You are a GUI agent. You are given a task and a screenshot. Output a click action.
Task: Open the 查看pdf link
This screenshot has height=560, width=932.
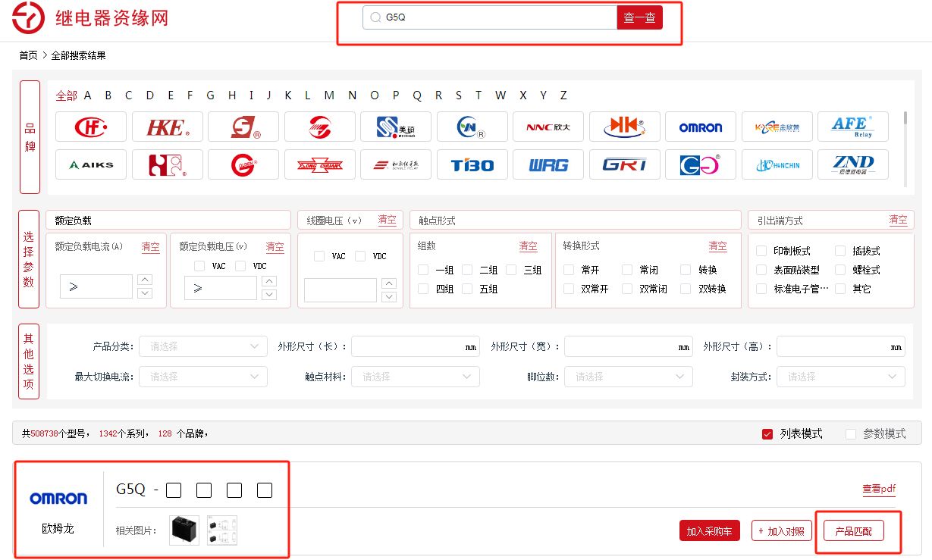click(878, 489)
